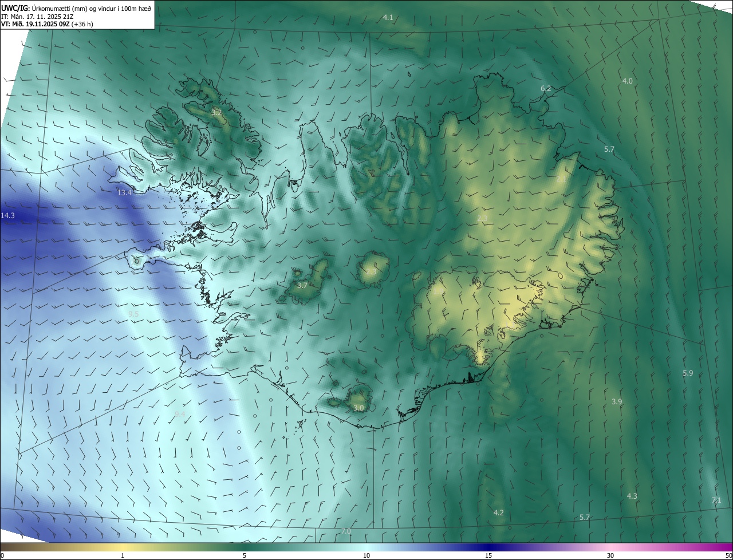Click the 7.1 value label
The image size is (733, 560).
(716, 500)
